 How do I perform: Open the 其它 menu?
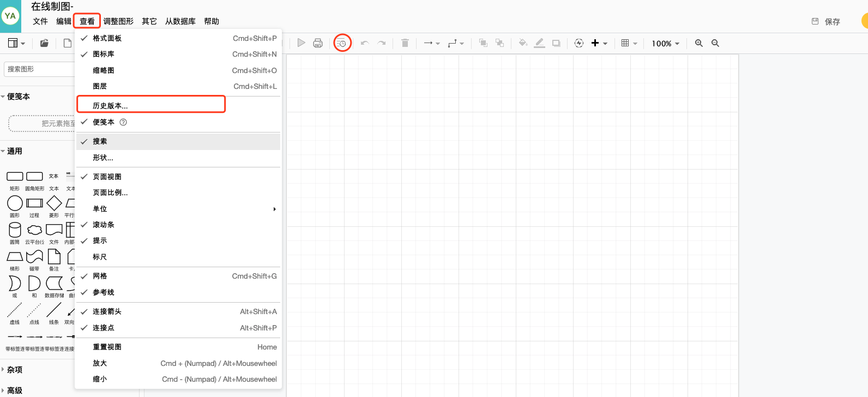[149, 21]
